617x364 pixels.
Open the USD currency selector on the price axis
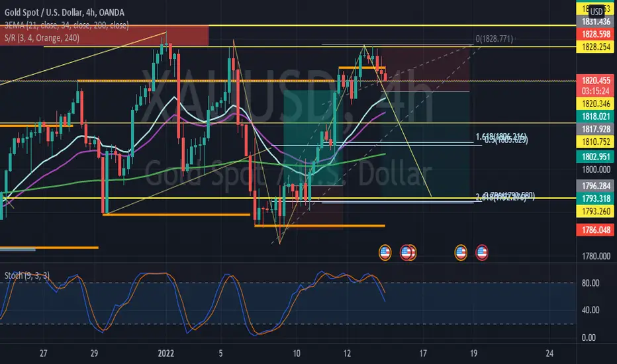click(x=596, y=11)
